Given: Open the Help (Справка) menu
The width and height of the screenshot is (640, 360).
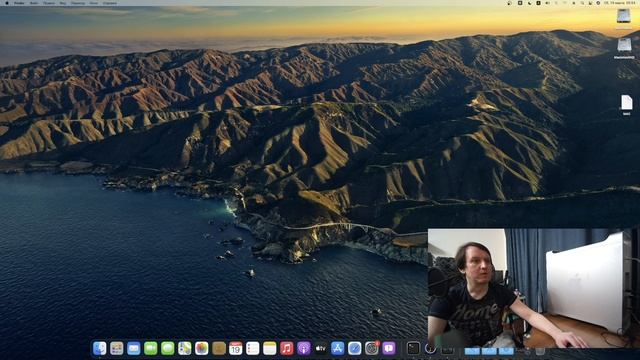Looking at the screenshot, I should (x=109, y=3).
